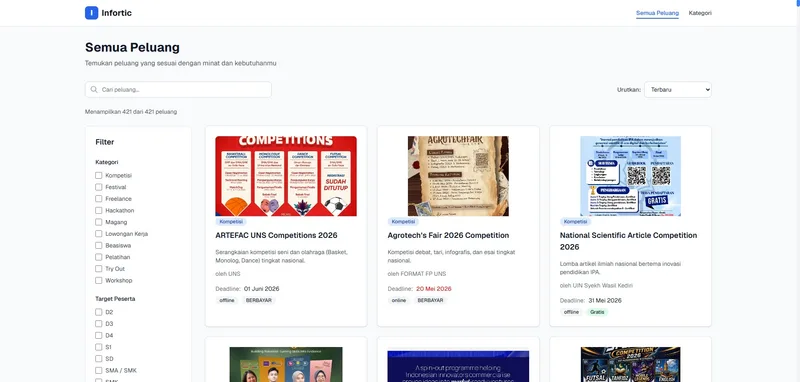Open the second-row futsal competition poster
The image size is (800, 382).
(631, 365)
